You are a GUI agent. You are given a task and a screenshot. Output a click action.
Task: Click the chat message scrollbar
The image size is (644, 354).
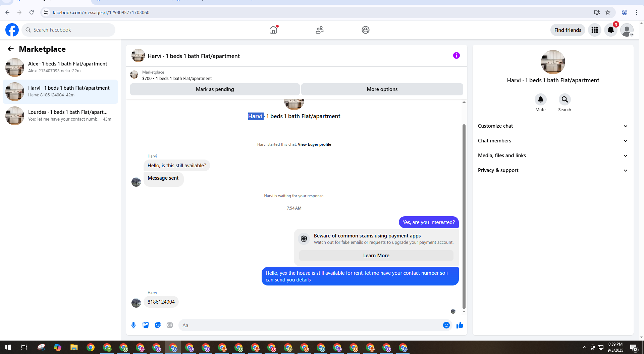464,216
